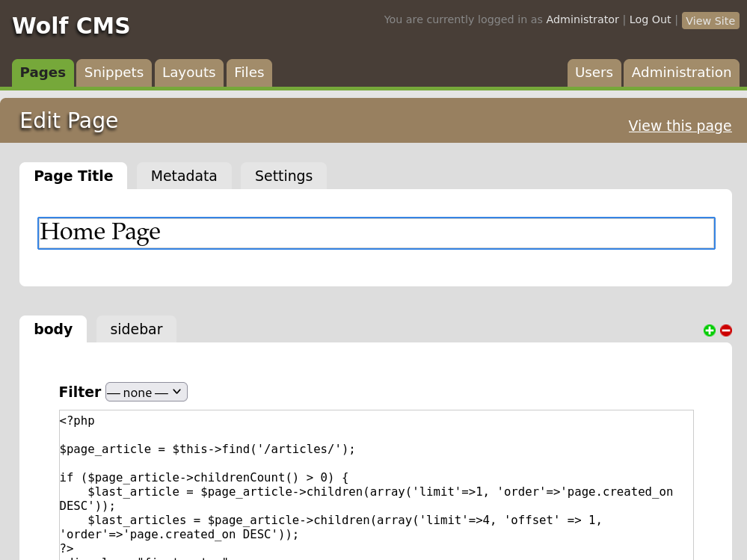747x560 pixels.
Task: Click the Administrator user link
Action: pos(582,19)
